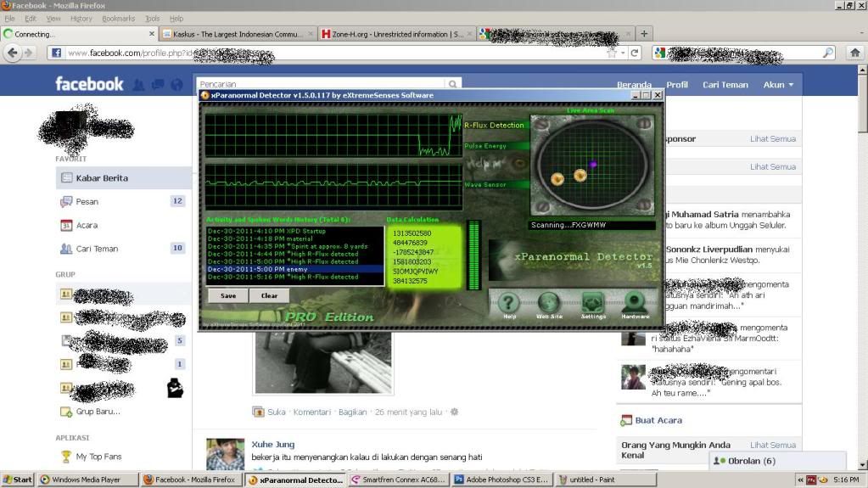
Task: Switch to Windows Media Player taskbar item
Action: (x=87, y=480)
